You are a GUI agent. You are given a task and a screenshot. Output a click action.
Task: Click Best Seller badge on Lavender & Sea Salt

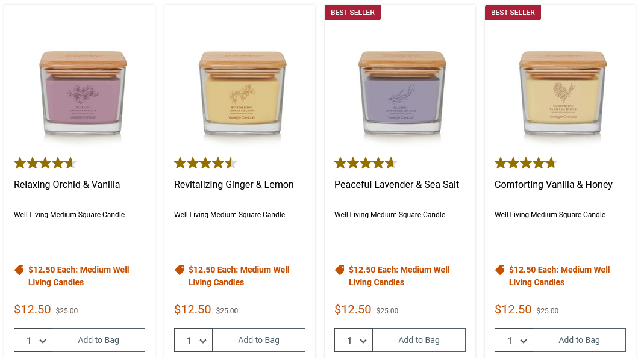click(x=353, y=13)
